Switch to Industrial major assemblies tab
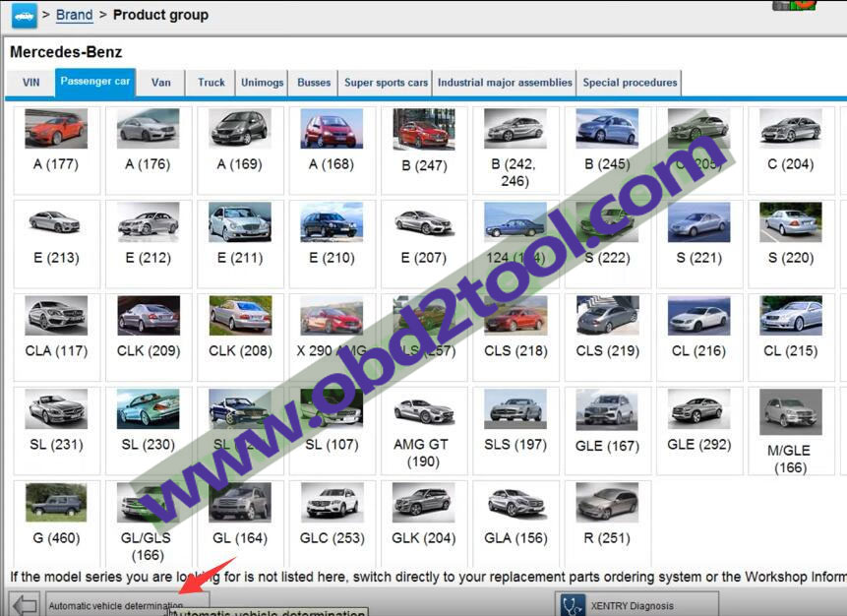 (x=505, y=83)
